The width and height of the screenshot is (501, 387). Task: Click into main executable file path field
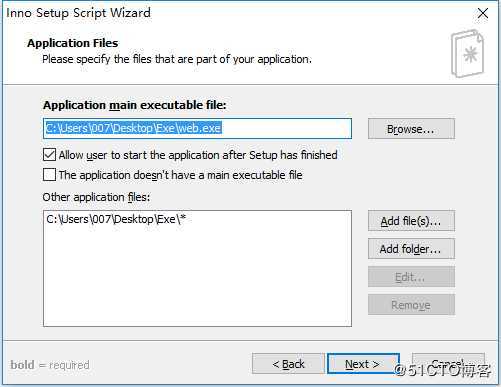[197, 128]
